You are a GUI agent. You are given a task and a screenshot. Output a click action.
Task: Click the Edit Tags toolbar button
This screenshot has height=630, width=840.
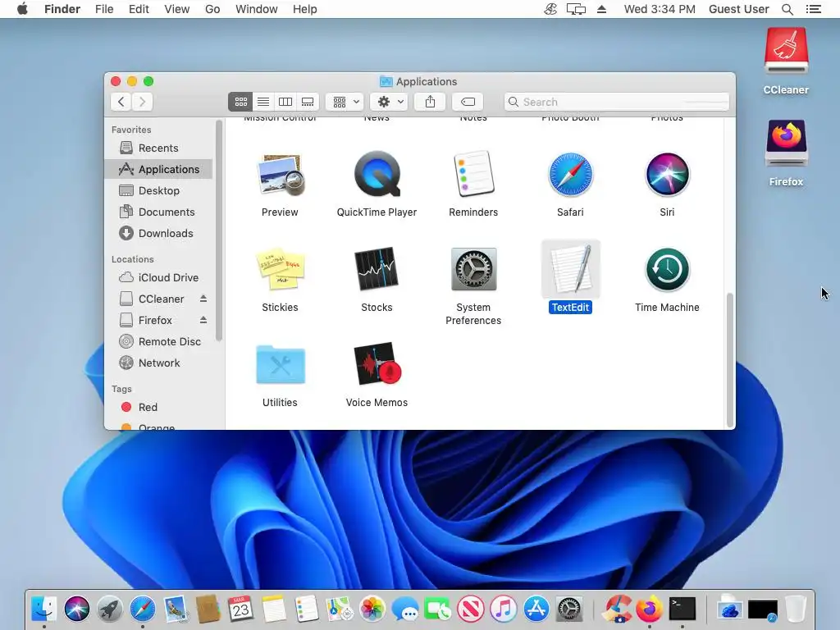pyautogui.click(x=468, y=102)
